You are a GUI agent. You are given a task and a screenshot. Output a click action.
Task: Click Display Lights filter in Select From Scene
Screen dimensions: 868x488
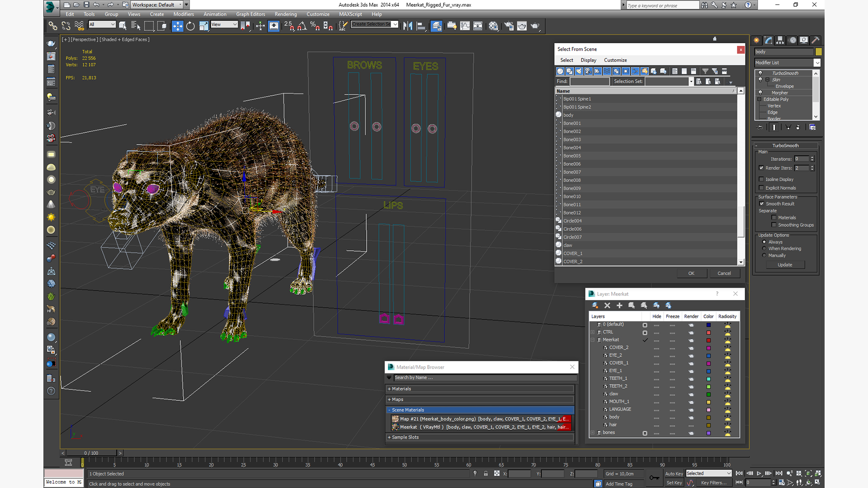(579, 71)
